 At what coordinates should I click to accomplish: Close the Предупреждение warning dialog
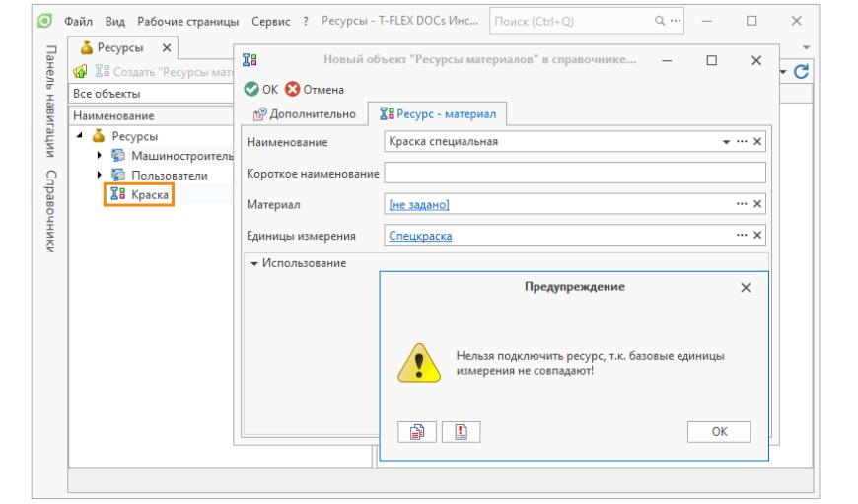pyautogui.click(x=746, y=288)
